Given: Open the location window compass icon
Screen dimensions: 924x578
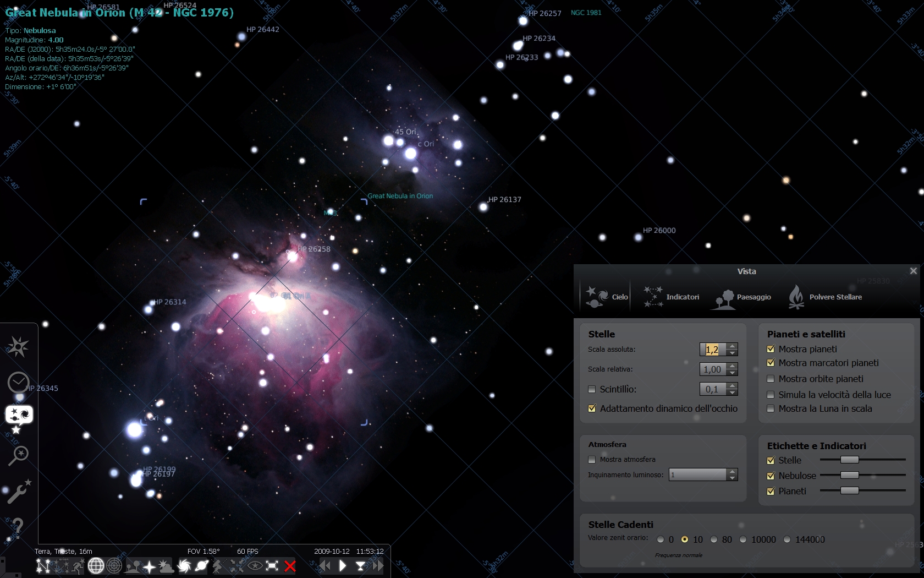Looking at the screenshot, I should [18, 347].
